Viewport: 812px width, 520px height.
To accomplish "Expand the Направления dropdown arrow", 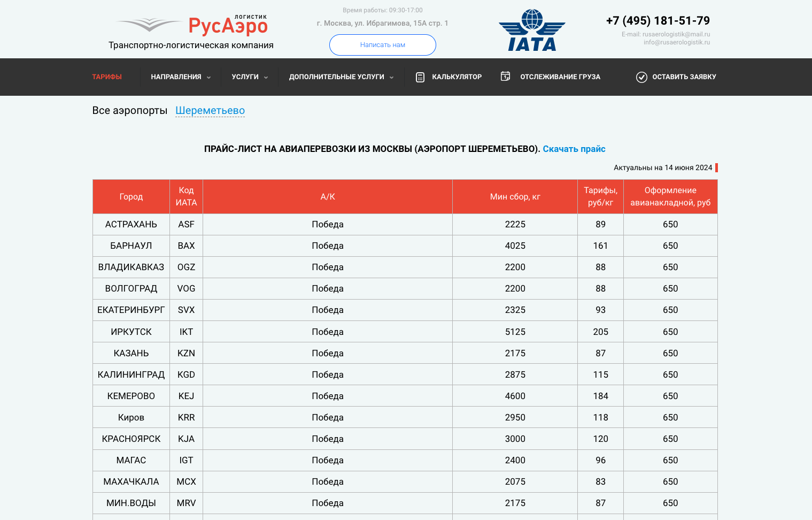I will [208, 78].
